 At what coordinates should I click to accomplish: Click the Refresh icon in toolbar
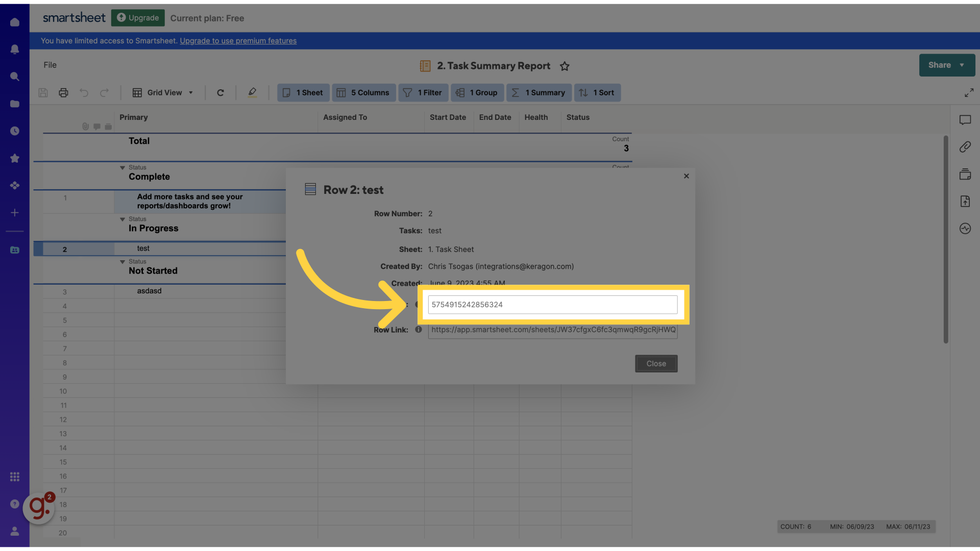click(220, 92)
